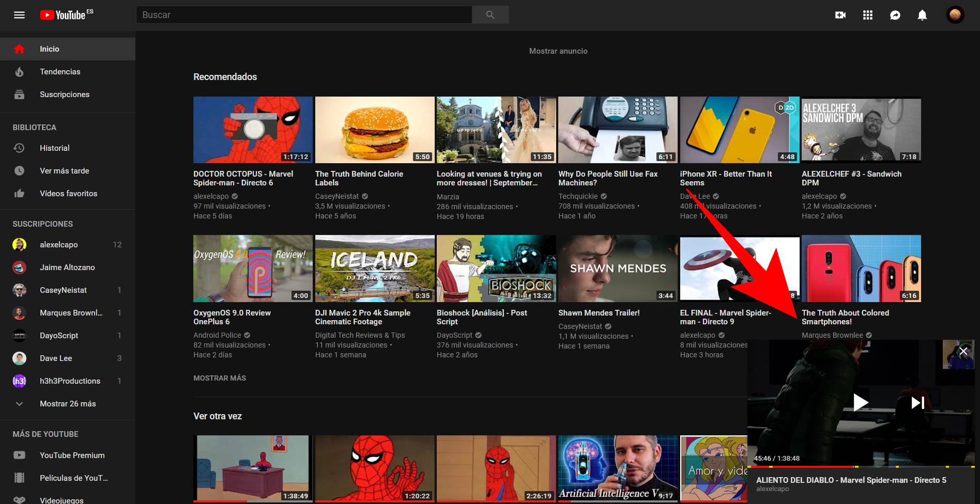Click the Historial clock icon
The image size is (980, 504).
tap(19, 148)
